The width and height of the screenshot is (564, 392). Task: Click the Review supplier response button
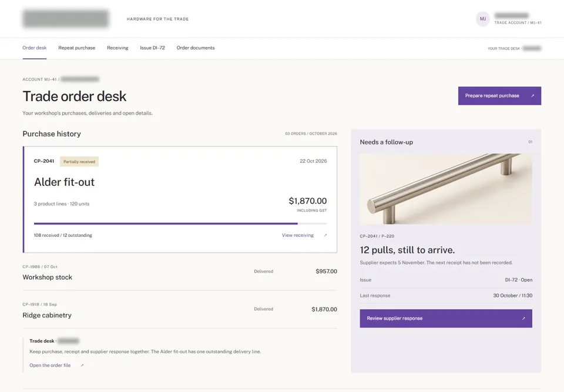446,318
